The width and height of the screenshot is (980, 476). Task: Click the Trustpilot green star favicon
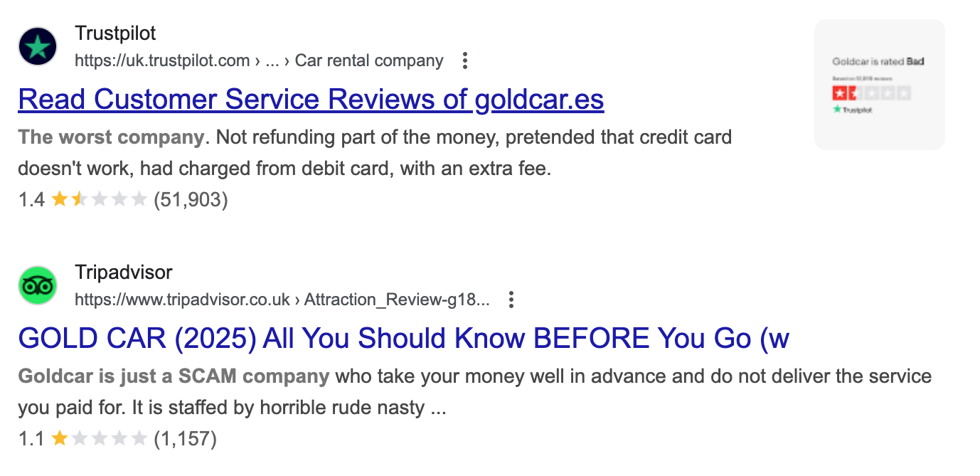[x=38, y=47]
